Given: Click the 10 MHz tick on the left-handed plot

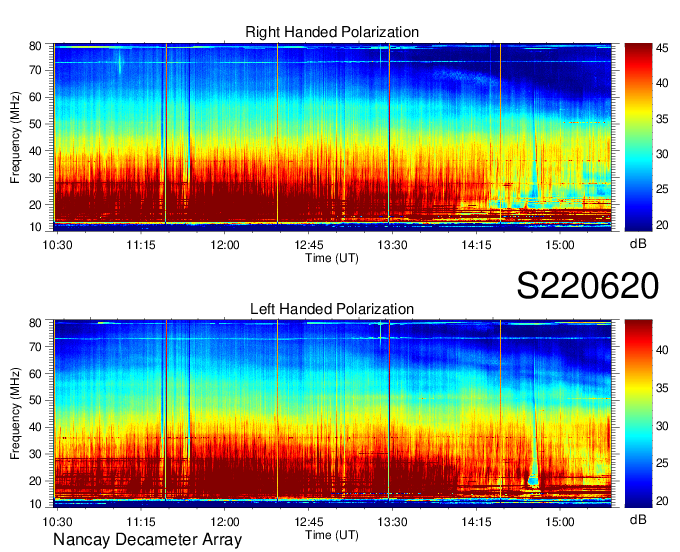Looking at the screenshot, I should (x=35, y=504).
